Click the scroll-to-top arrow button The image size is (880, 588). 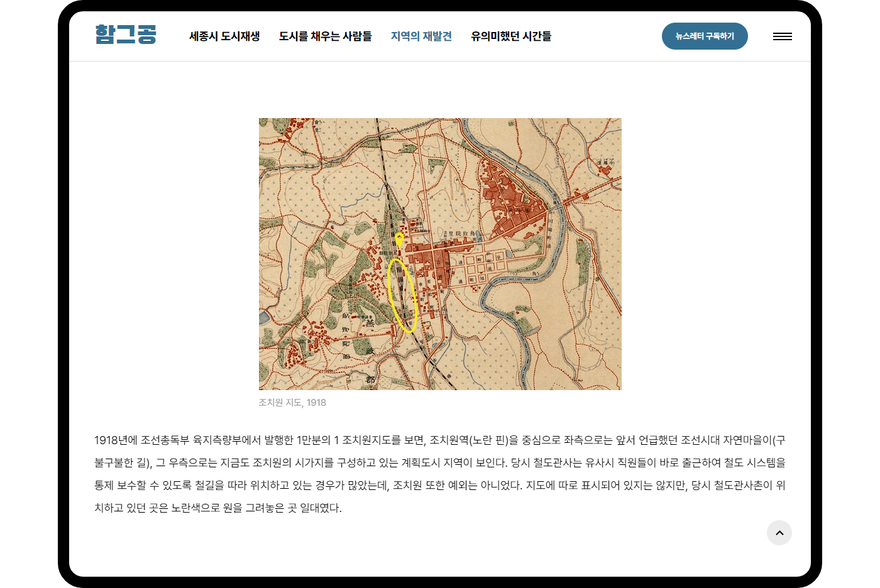coord(779,533)
